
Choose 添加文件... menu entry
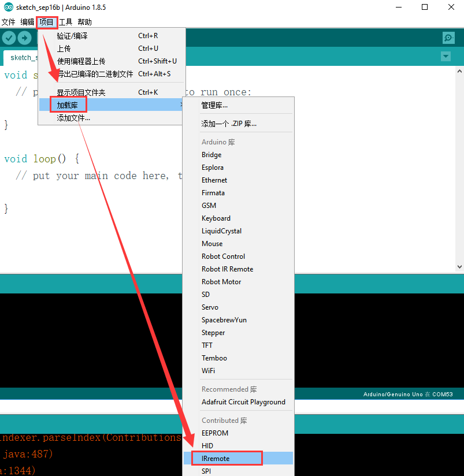coord(112,118)
